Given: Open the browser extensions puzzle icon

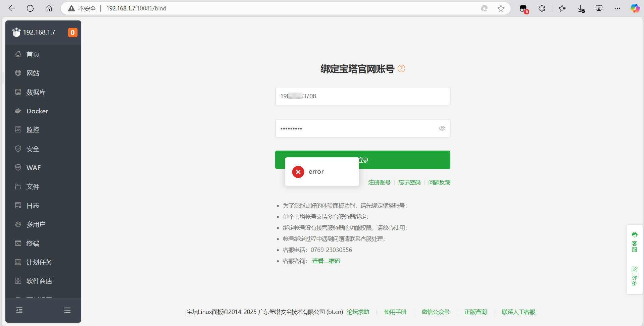Looking at the screenshot, I should coord(542,8).
